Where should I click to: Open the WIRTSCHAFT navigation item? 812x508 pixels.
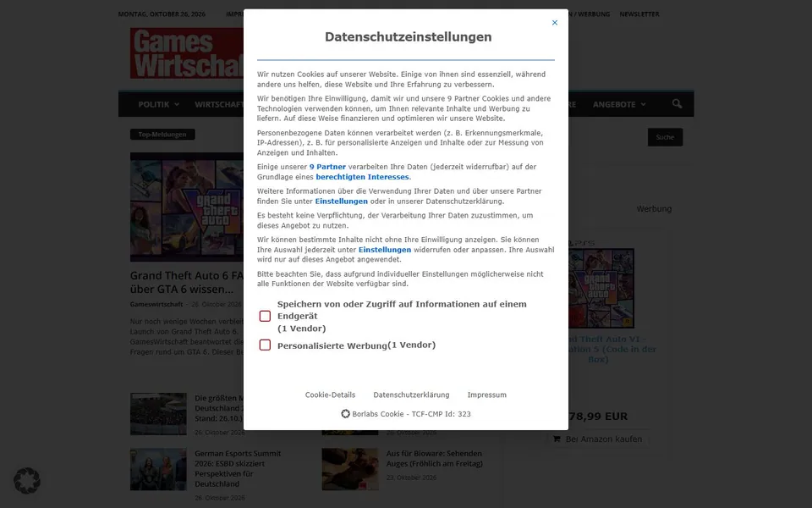coord(218,104)
